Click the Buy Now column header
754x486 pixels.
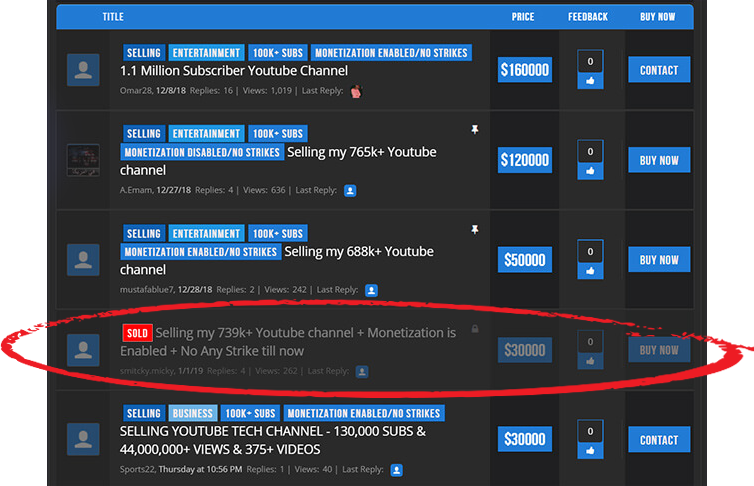click(x=657, y=17)
